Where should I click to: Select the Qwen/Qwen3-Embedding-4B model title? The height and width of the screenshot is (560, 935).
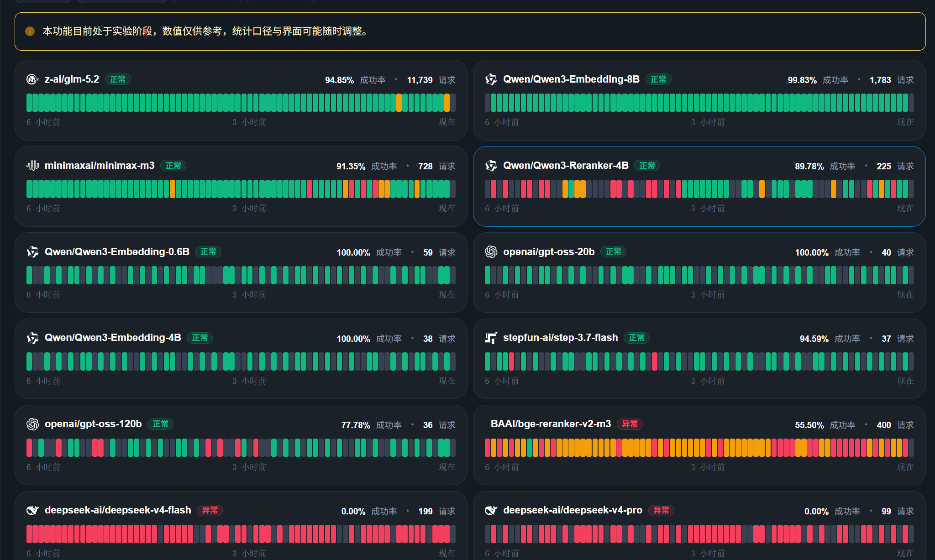[x=113, y=338]
